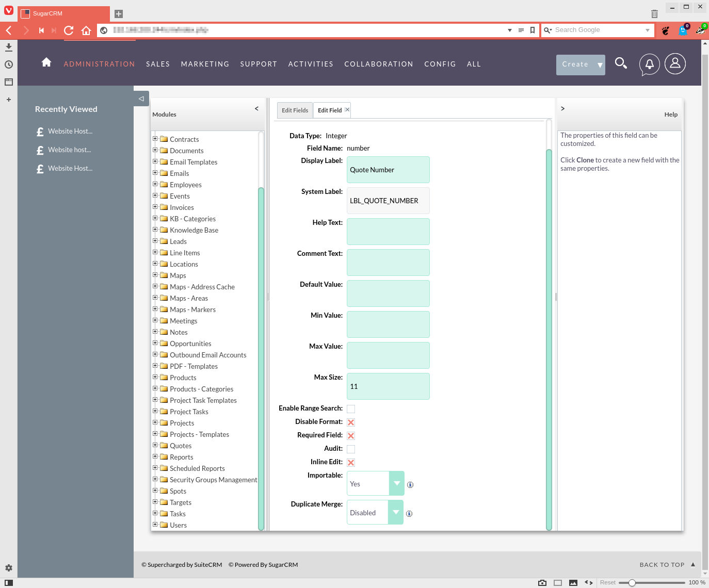709x588 pixels.
Task: Click the Importable info icon
Action: click(x=410, y=485)
